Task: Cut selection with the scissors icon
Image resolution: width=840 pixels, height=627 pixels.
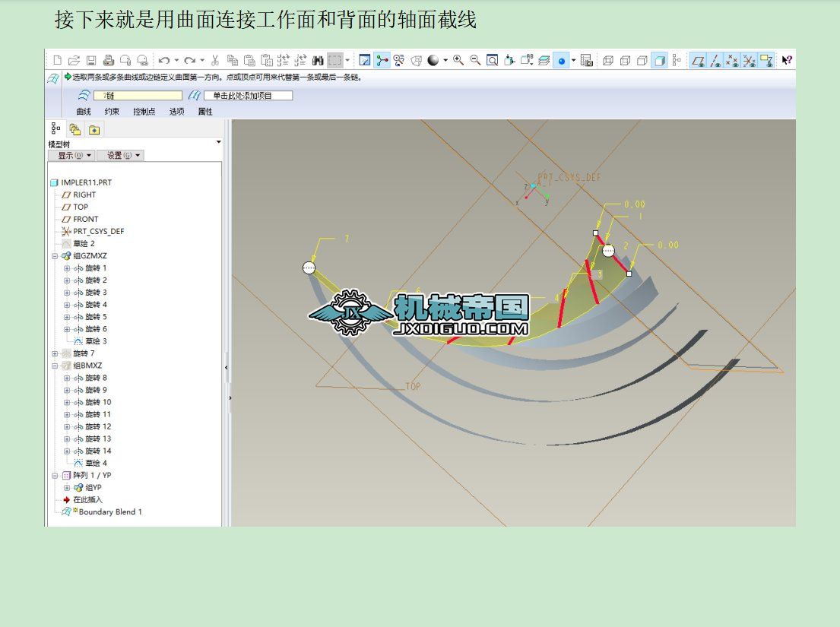Action: 215,61
